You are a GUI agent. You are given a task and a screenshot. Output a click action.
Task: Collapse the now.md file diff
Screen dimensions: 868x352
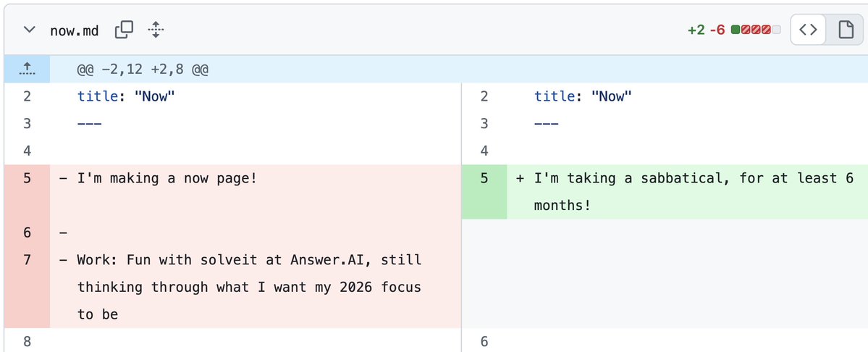29,30
